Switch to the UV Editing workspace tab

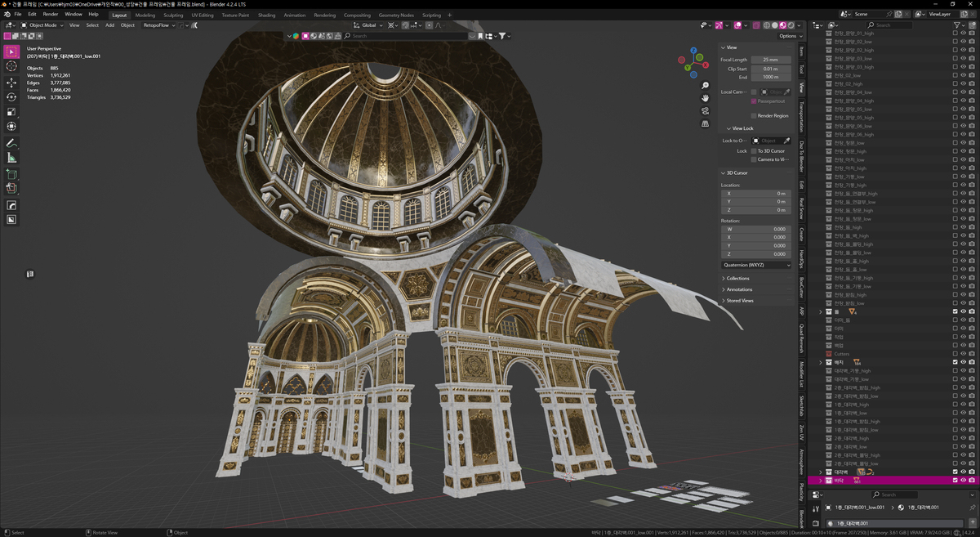[x=203, y=15]
